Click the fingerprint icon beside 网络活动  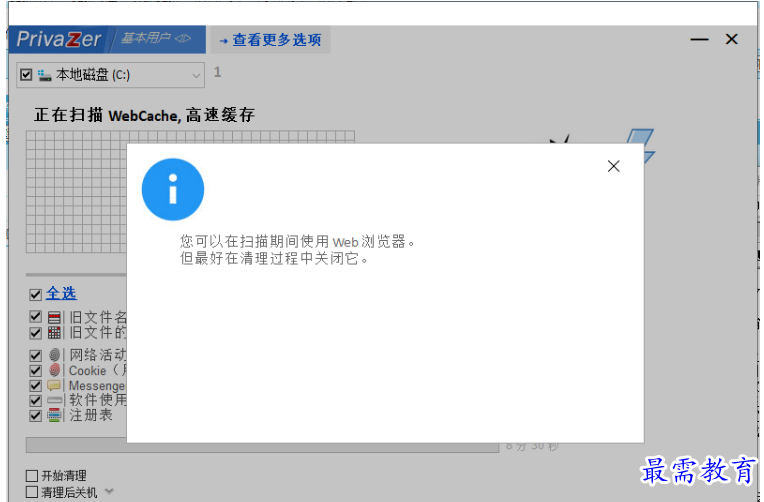(54, 355)
